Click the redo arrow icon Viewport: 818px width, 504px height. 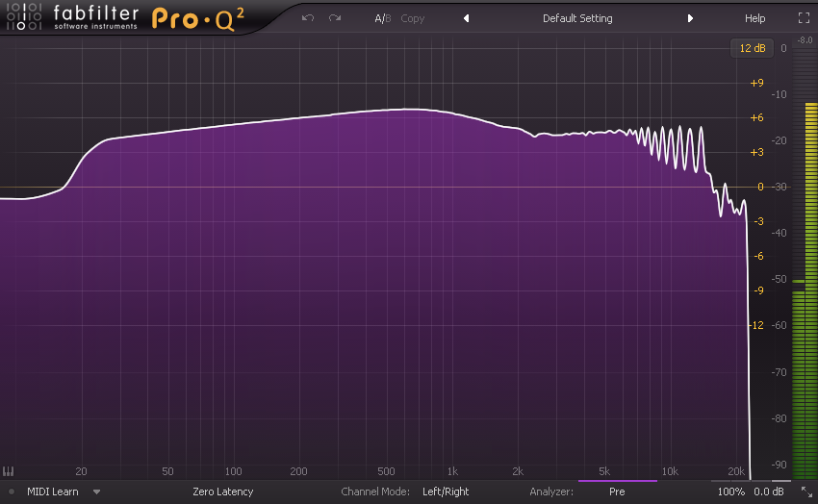[335, 18]
